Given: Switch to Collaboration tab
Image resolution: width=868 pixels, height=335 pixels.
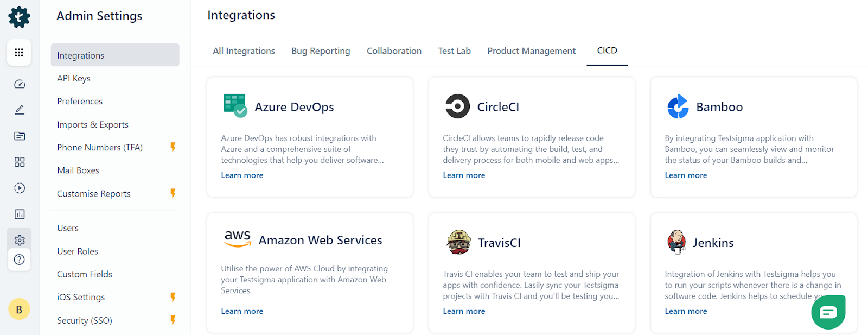Looking at the screenshot, I should tap(394, 51).
